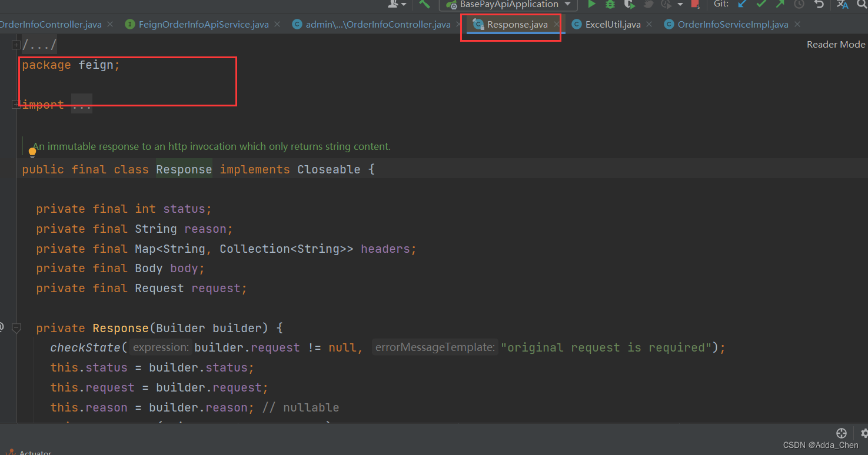Click the user profile icon in the toolbar
The image size is (868, 455).
coord(394,5)
